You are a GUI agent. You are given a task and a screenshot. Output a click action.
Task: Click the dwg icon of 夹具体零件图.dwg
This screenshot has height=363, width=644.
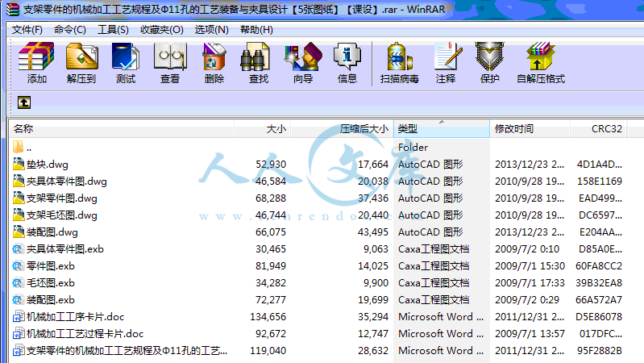18,181
